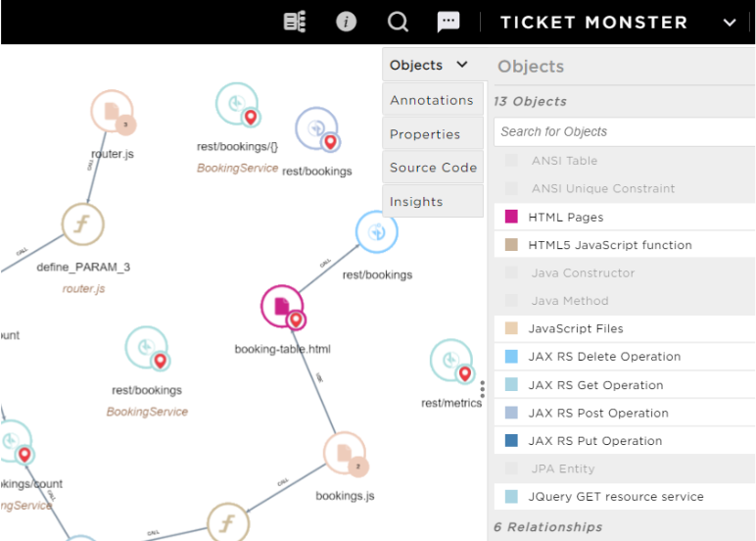This screenshot has height=541, width=756.
Task: Expand the Ticket Monster application dropdown arrow
Action: 730,23
